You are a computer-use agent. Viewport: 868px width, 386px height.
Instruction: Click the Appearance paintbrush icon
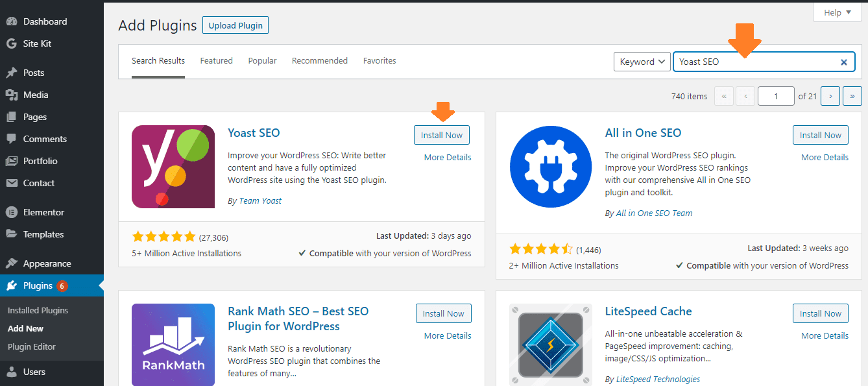click(x=11, y=263)
